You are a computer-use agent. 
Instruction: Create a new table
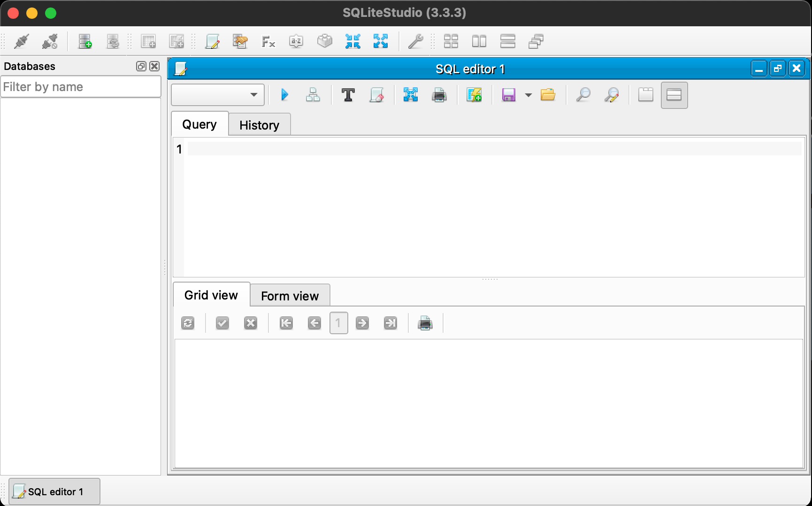(x=148, y=41)
